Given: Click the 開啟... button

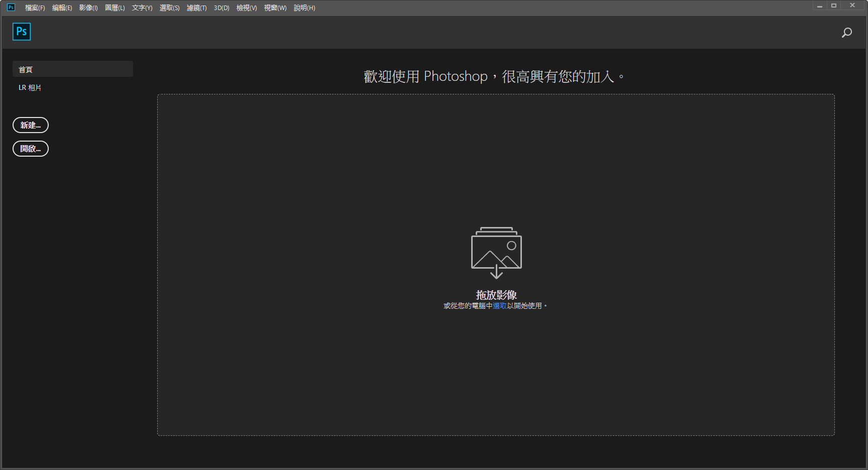Looking at the screenshot, I should 31,149.
